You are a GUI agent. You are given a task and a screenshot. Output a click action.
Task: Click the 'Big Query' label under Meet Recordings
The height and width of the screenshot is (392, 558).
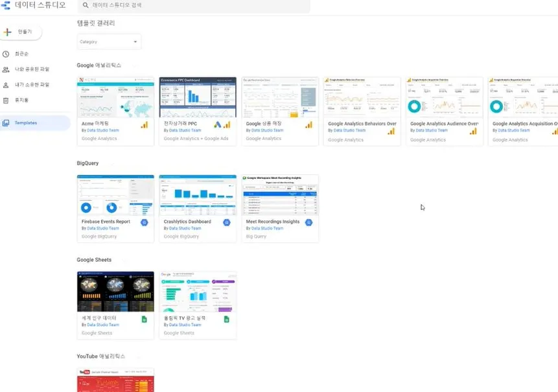256,236
